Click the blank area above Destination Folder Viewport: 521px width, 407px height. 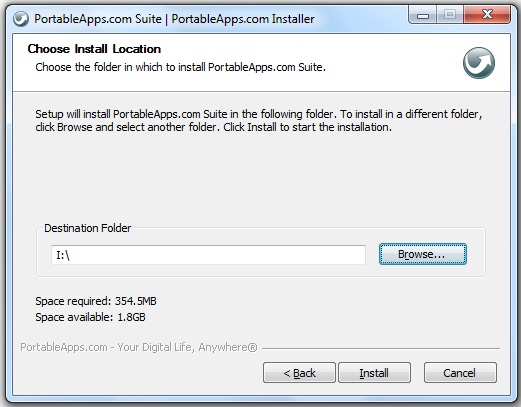[x=260, y=177]
